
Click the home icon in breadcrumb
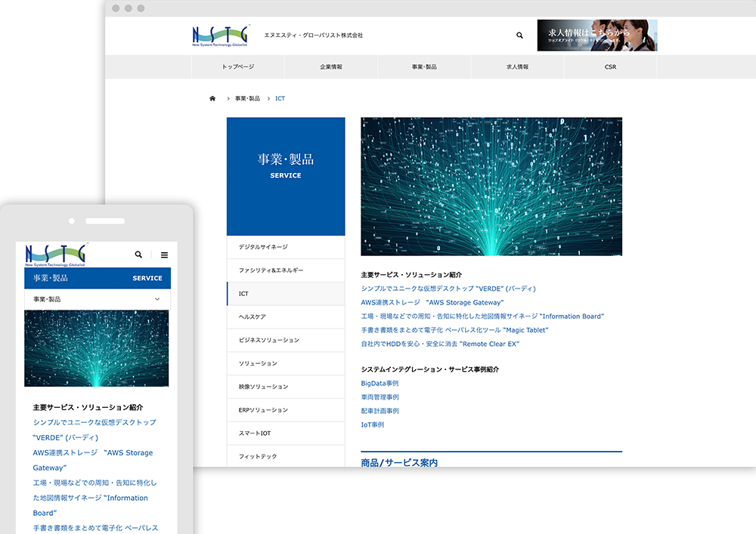[212, 99]
